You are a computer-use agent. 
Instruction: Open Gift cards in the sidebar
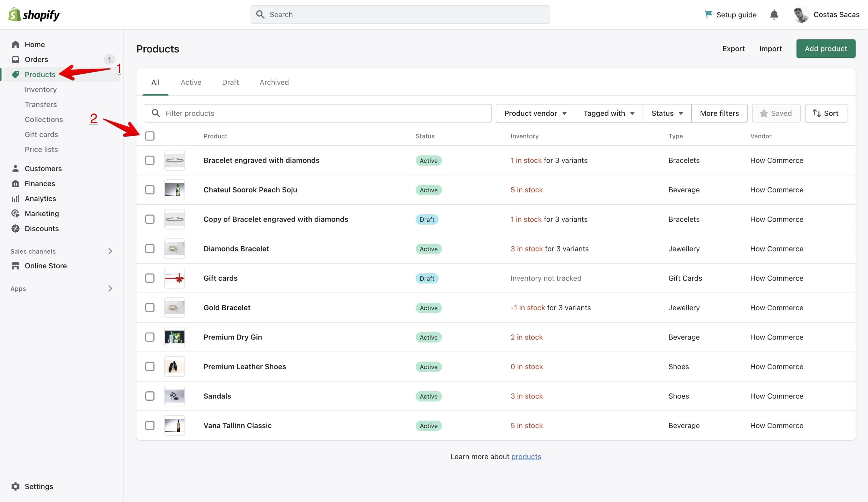pyautogui.click(x=41, y=134)
